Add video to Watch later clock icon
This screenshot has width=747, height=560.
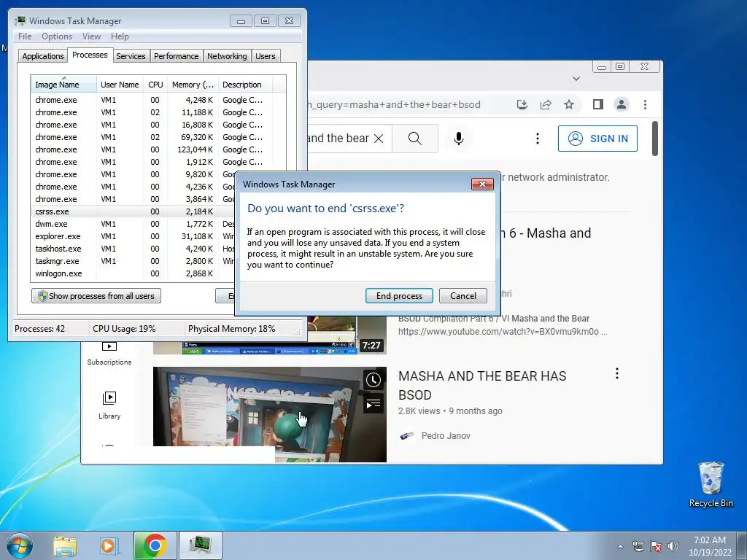373,380
